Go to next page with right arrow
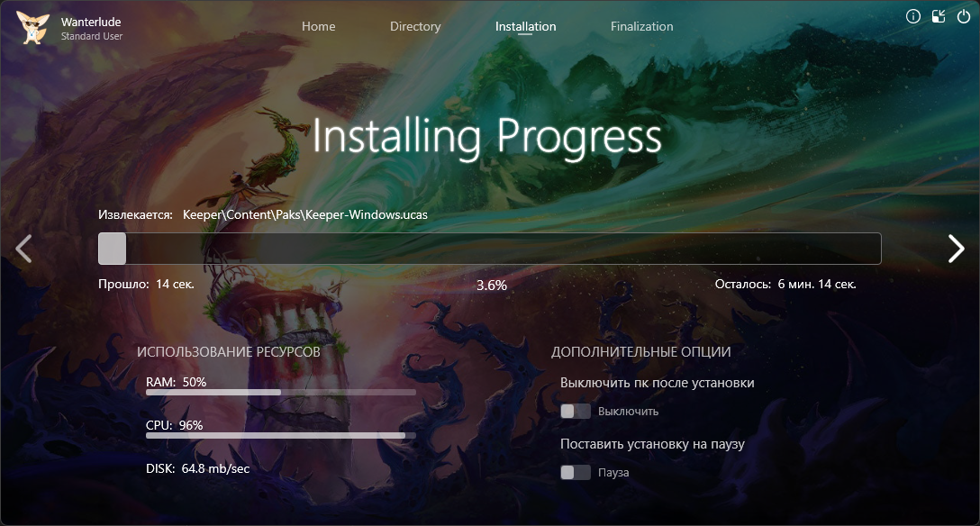 (957, 249)
